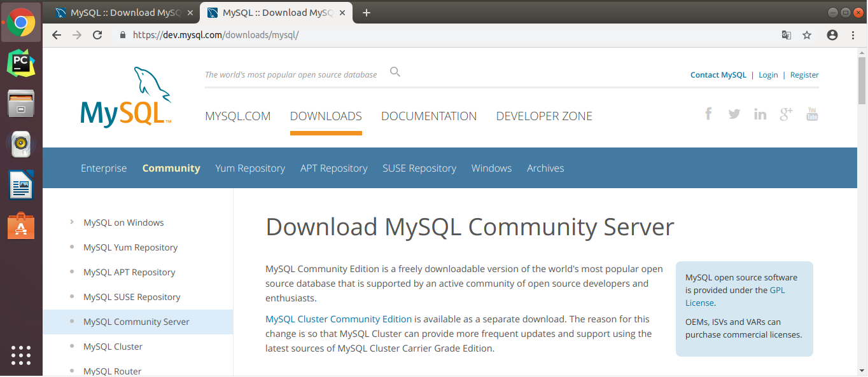Open MySQL Cluster sidebar link

(x=113, y=346)
